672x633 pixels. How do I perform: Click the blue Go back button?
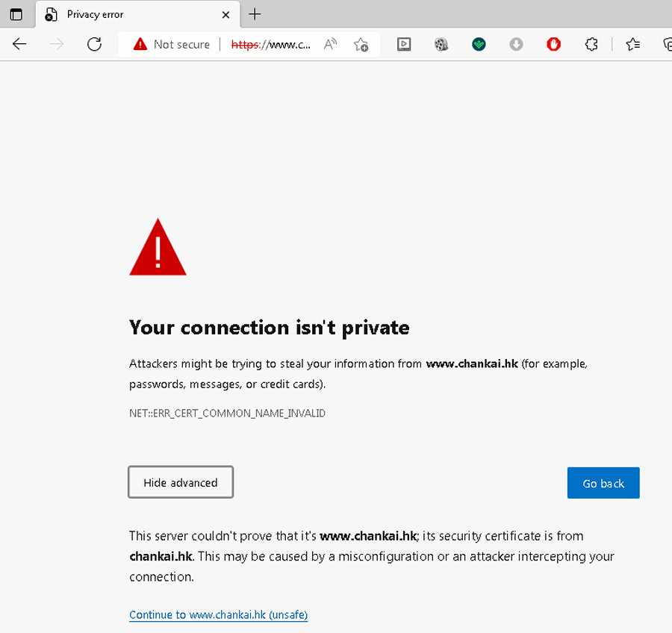[603, 483]
